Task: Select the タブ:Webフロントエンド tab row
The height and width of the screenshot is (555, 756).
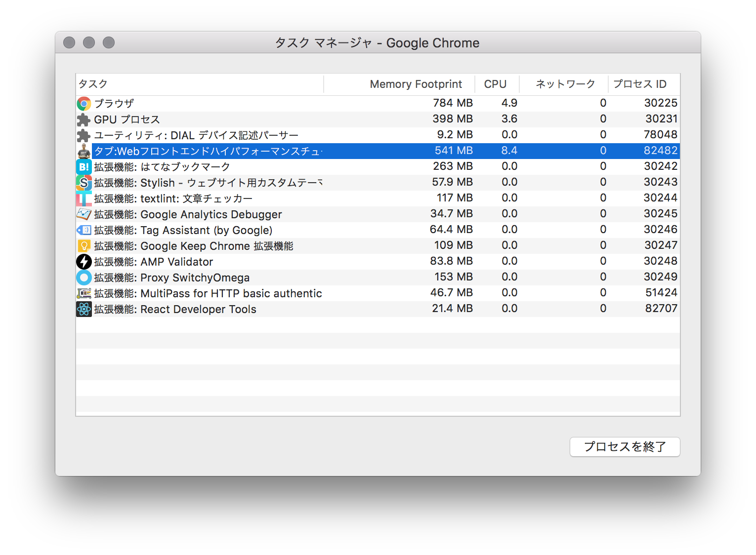Action: tap(378, 151)
